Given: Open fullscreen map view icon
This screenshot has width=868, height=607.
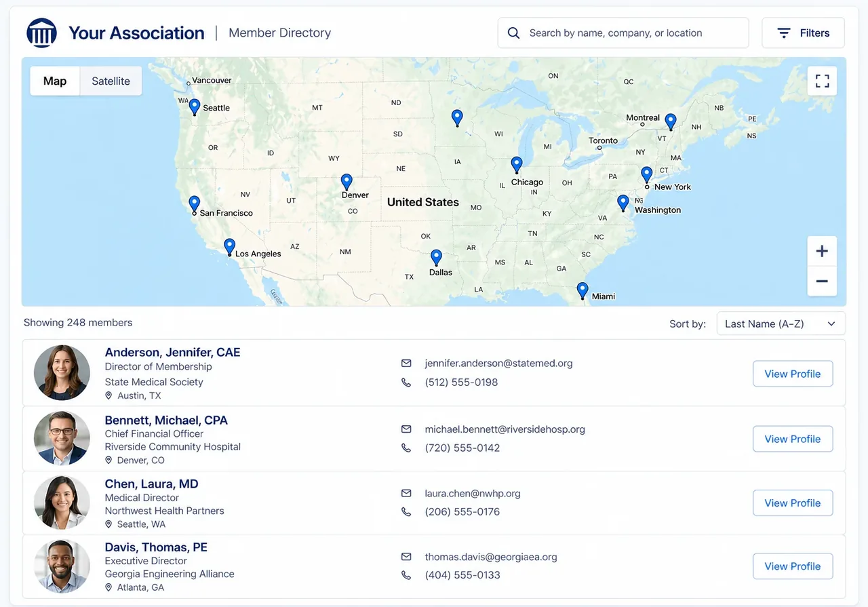Looking at the screenshot, I should click(822, 81).
